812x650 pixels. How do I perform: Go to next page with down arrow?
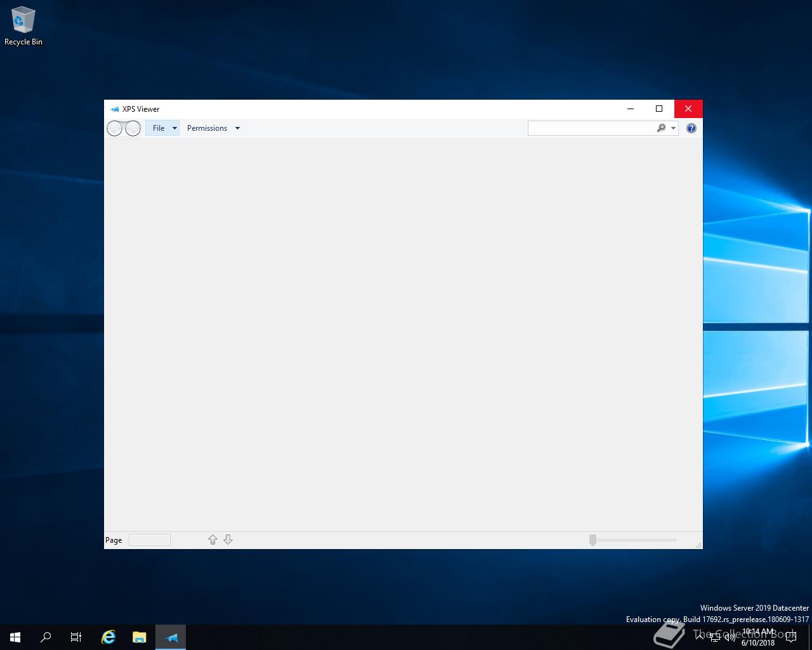(x=228, y=540)
